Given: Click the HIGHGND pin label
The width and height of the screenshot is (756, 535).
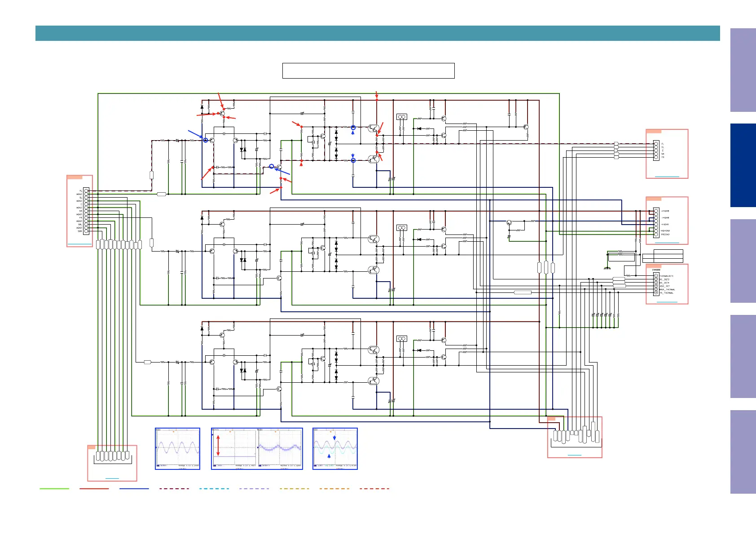Looking at the screenshot, I should point(665,231).
